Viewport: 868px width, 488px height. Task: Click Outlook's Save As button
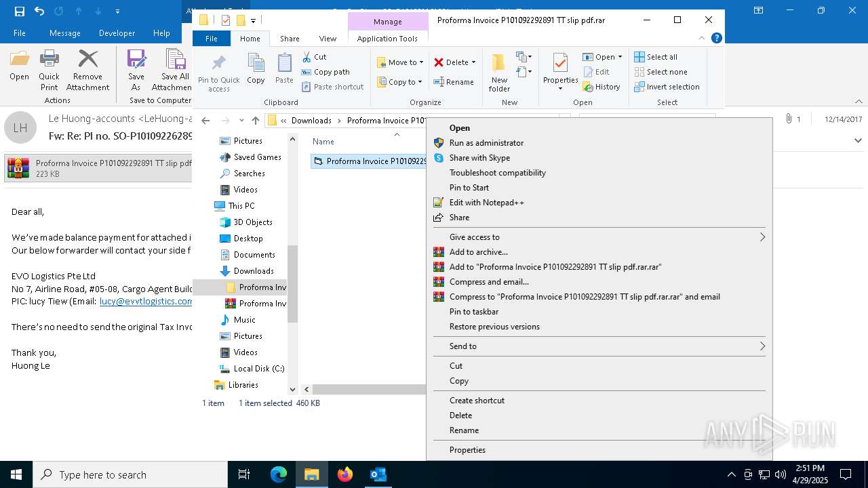click(136, 70)
